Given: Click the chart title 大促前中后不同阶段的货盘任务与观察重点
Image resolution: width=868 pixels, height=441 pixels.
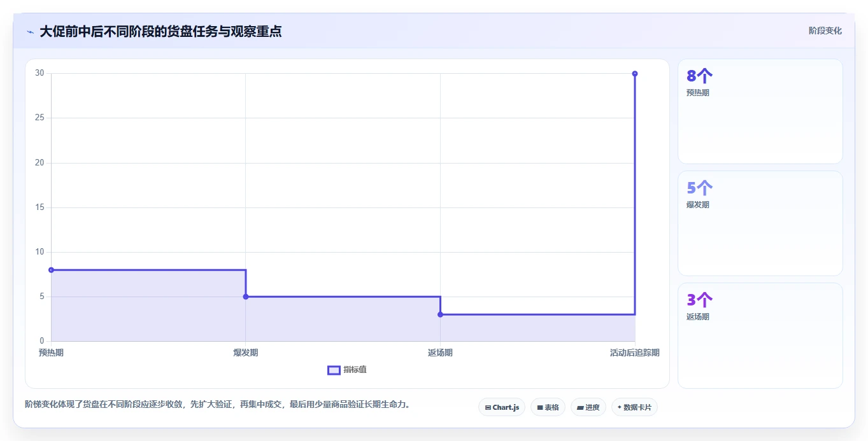Looking at the screenshot, I should pyautogui.click(x=160, y=31).
